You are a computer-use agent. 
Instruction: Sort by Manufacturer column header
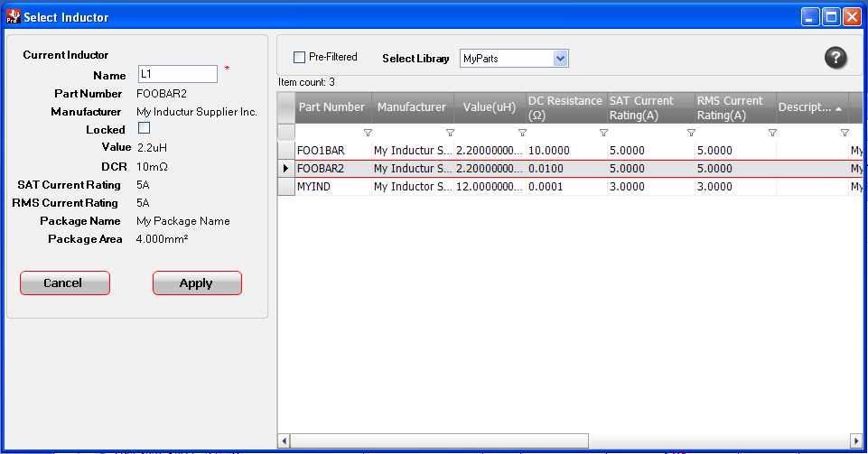coord(413,107)
